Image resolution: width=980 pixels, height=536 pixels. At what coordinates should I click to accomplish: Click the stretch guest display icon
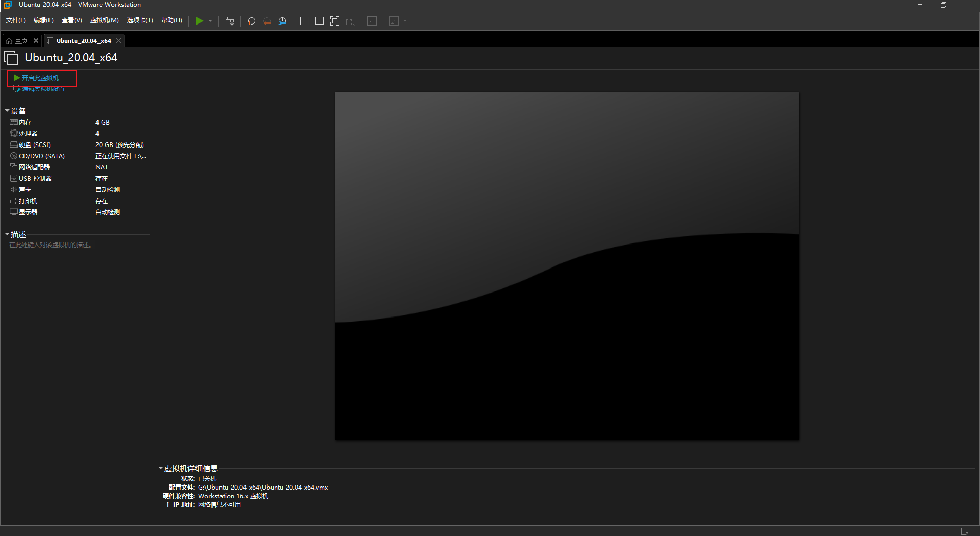[x=394, y=21]
